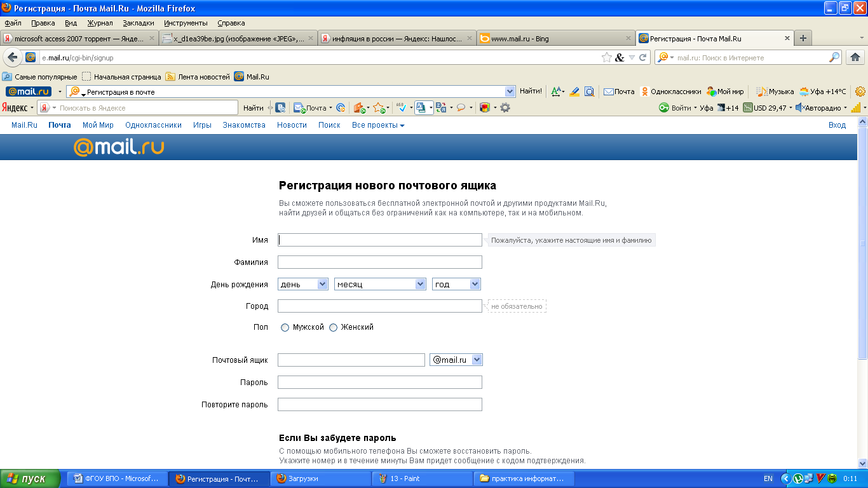
Task: Open Yandex bar bookmarks star icon
Action: tap(379, 107)
